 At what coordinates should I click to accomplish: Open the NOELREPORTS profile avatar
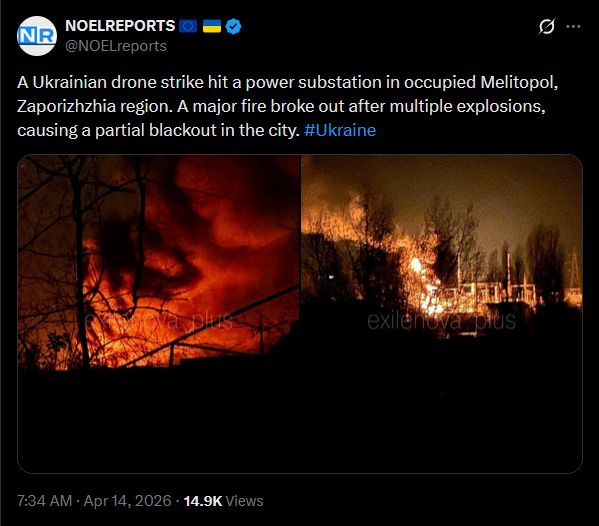pyautogui.click(x=37, y=36)
